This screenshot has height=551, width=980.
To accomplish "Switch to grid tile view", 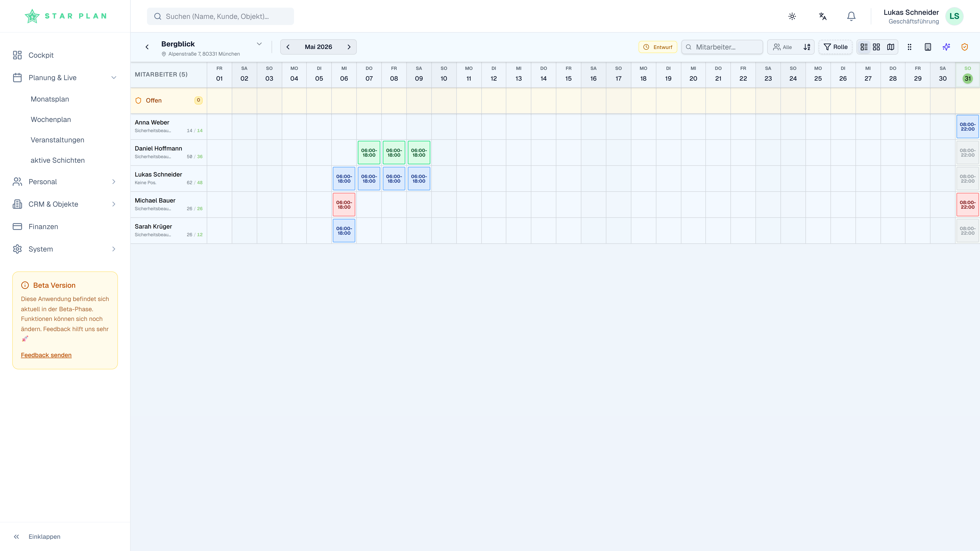I will (877, 47).
